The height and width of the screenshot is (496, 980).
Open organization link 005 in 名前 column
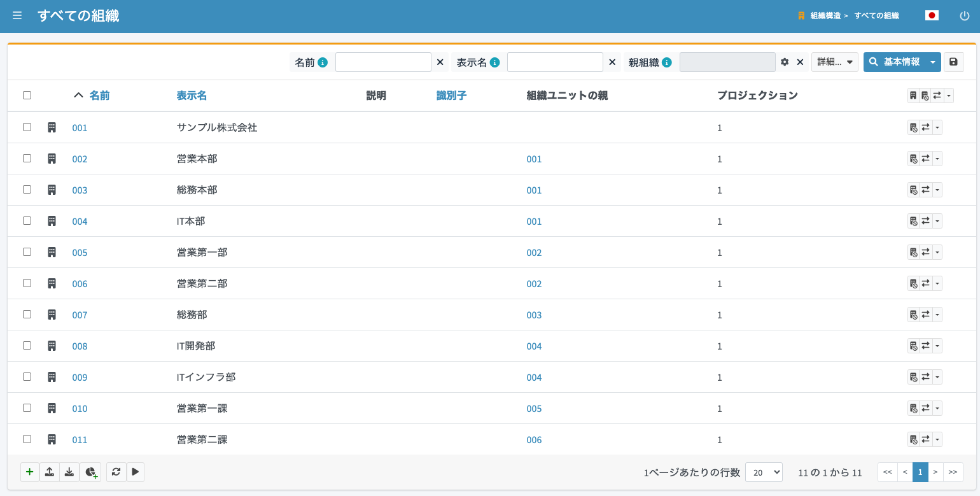pyautogui.click(x=80, y=253)
